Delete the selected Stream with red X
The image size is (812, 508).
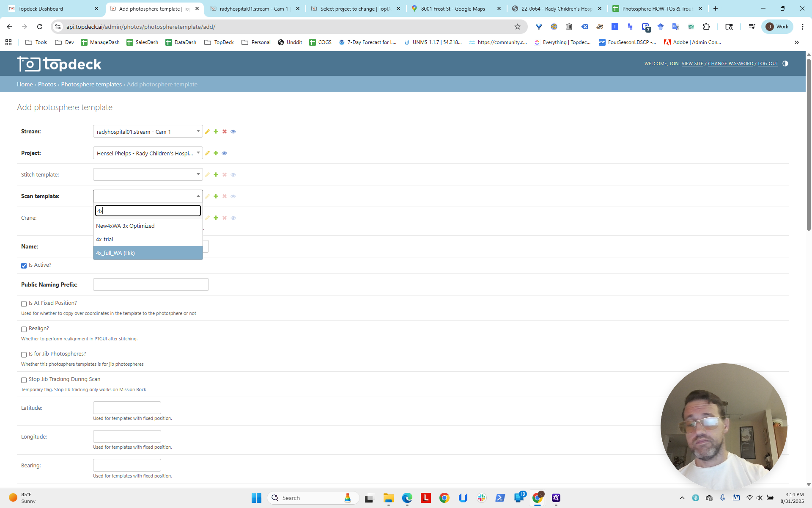point(225,132)
